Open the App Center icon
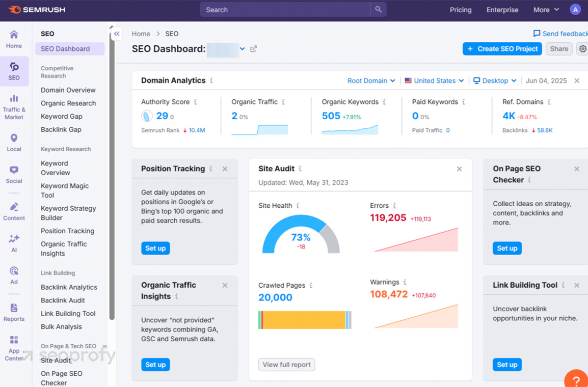The width and height of the screenshot is (588, 387). pos(14,348)
